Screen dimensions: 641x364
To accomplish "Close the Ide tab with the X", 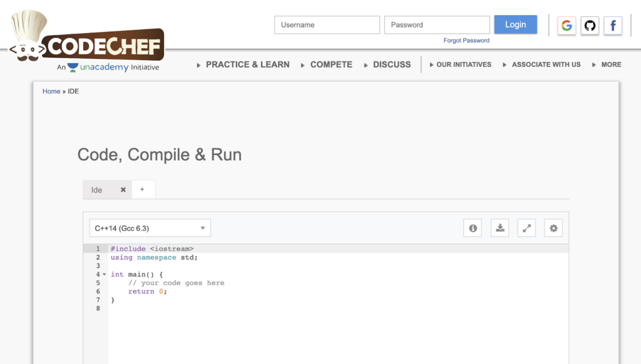I will tap(123, 189).
